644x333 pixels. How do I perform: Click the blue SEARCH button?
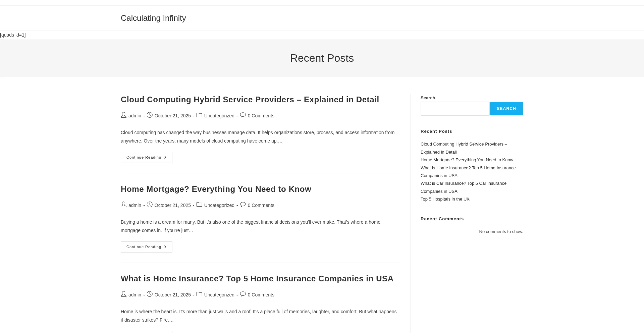coord(506,109)
